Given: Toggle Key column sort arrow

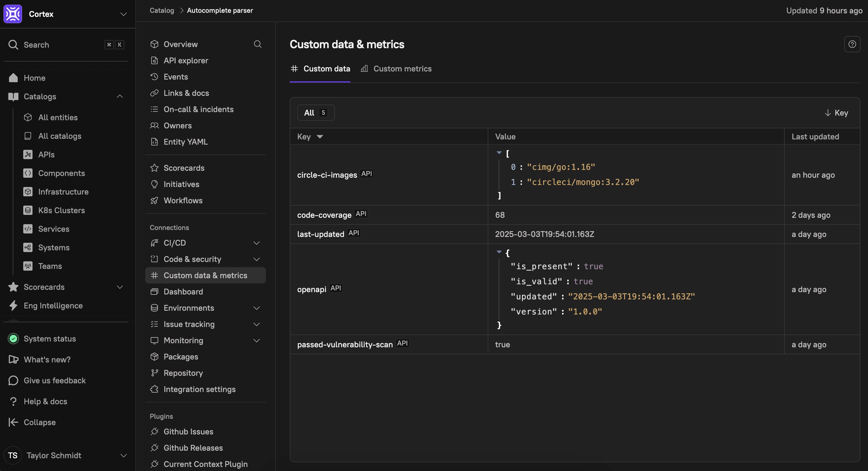Looking at the screenshot, I should pos(319,136).
